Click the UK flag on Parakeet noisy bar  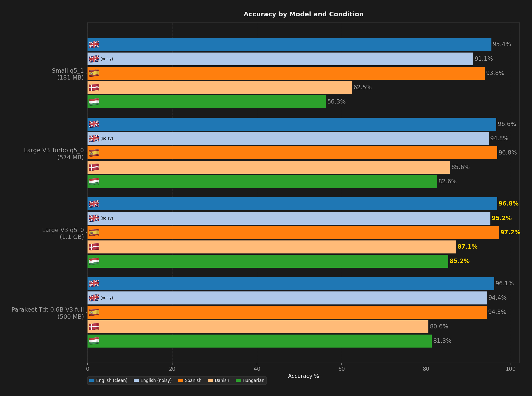pos(94,298)
